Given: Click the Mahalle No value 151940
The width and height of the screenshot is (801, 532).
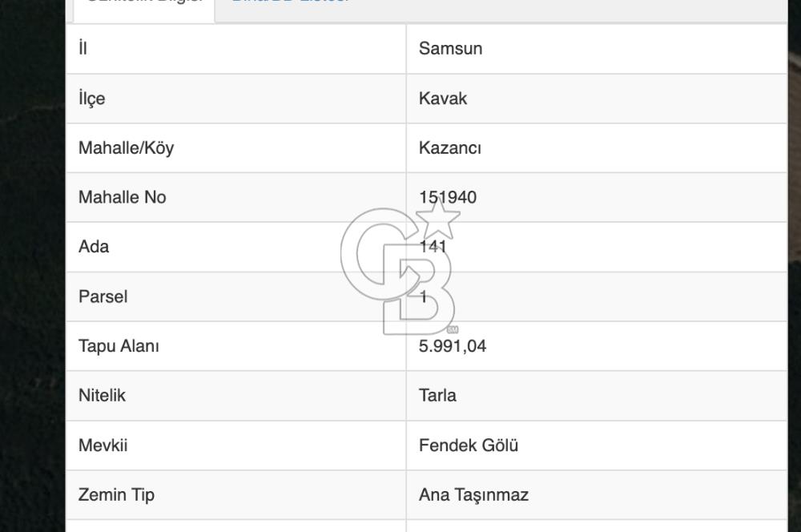Looking at the screenshot, I should coord(448,197).
